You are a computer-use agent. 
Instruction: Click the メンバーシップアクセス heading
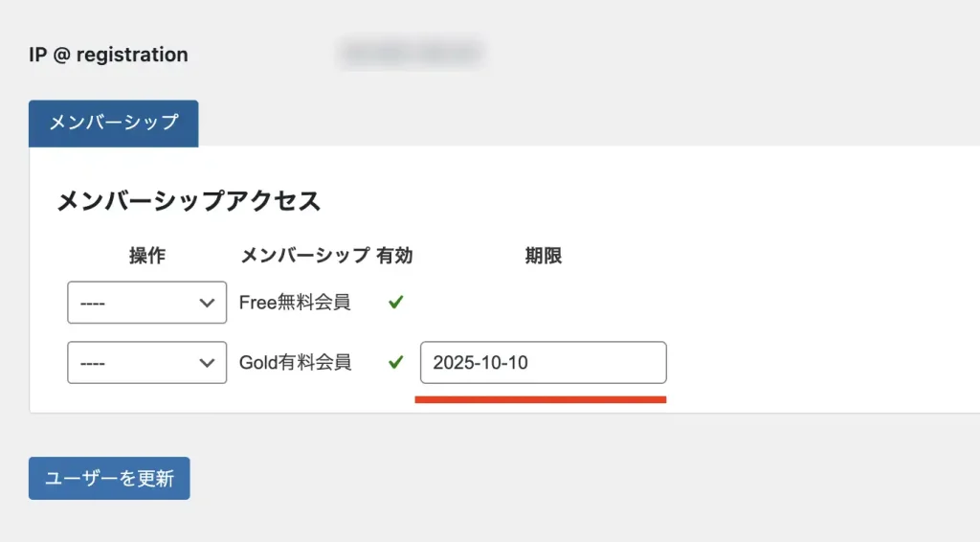pos(189,201)
